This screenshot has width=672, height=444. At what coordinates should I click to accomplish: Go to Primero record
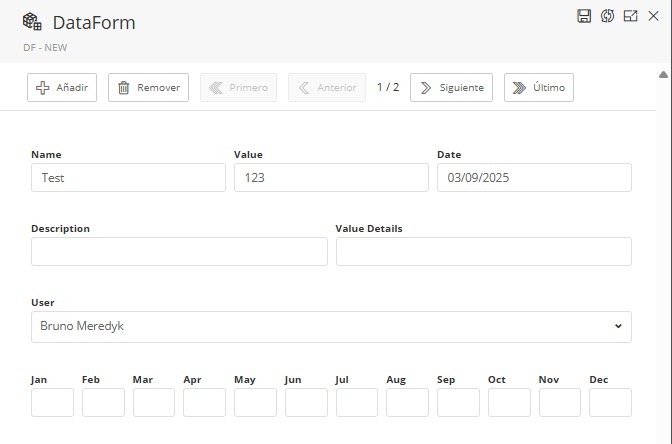238,87
